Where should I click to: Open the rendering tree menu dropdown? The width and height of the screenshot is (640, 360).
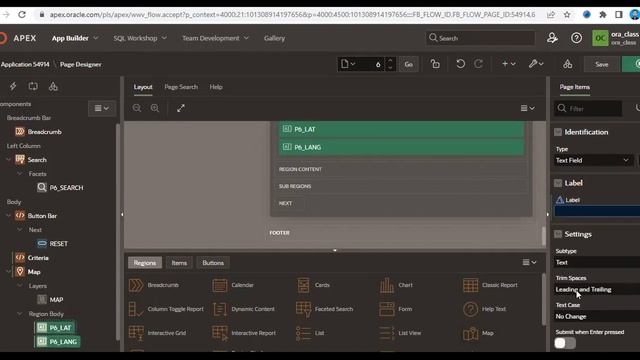(102, 108)
